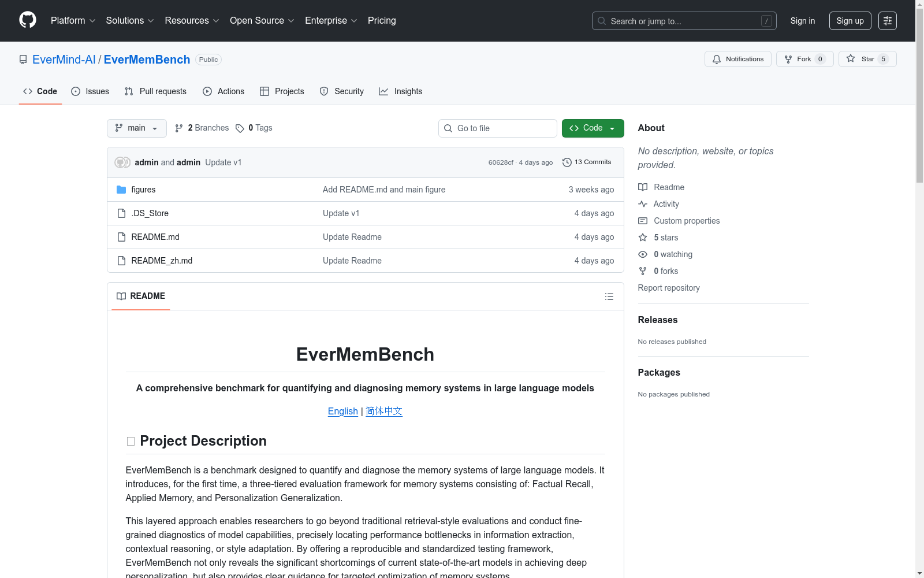Click the pulse icon beside Activity
Screen dimensions: 924x578
[643, 204]
